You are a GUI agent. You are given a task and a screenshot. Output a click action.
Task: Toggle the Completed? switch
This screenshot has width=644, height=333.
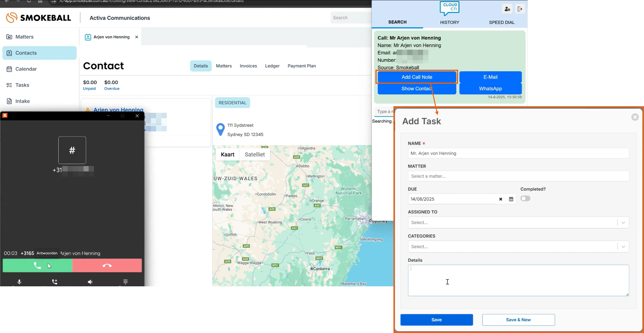point(525,198)
